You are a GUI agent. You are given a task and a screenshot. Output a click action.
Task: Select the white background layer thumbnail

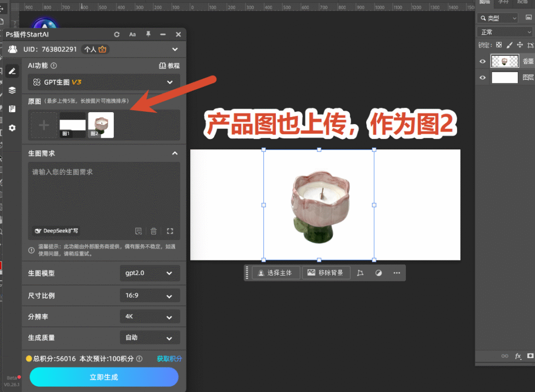(x=505, y=77)
